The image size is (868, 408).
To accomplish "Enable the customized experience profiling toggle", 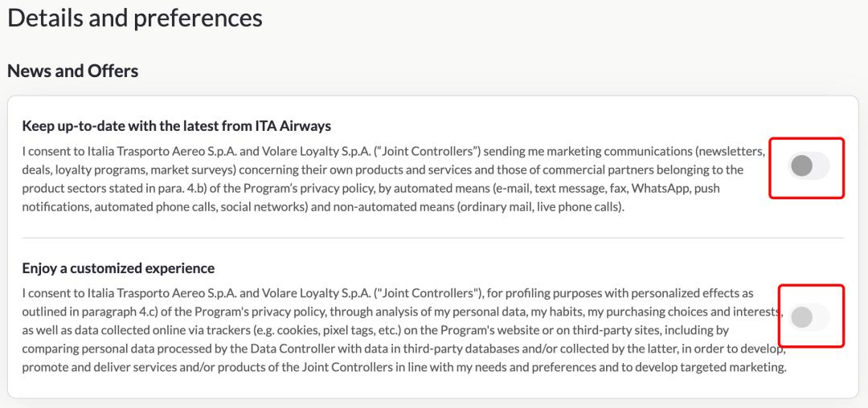I will click(x=809, y=317).
